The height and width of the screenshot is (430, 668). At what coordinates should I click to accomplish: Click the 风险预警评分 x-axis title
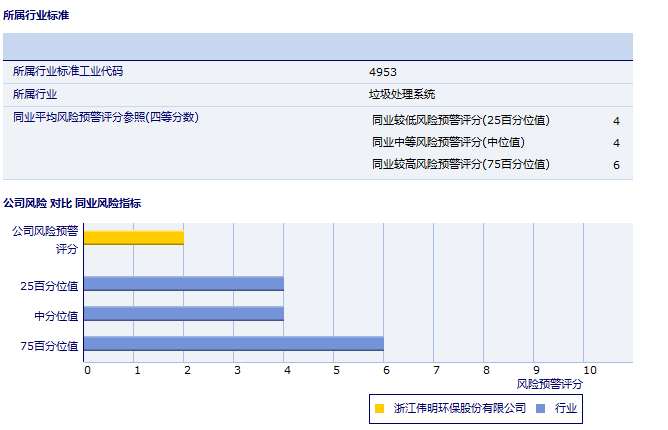[550, 384]
